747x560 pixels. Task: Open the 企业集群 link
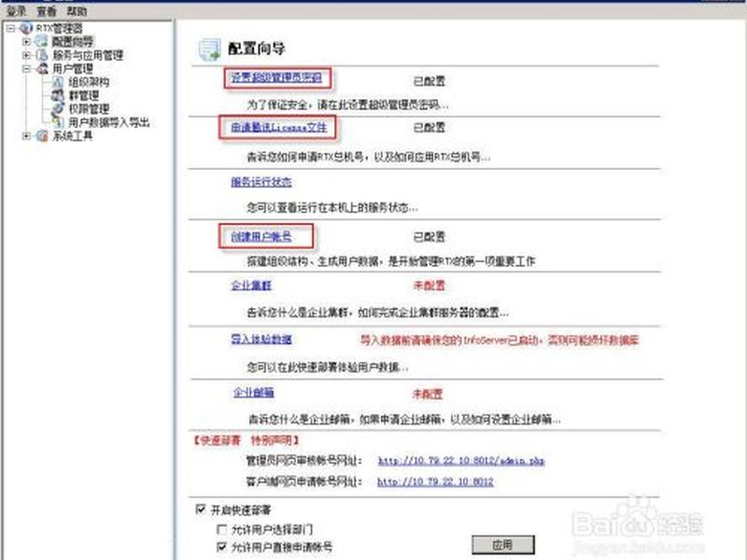[251, 286]
